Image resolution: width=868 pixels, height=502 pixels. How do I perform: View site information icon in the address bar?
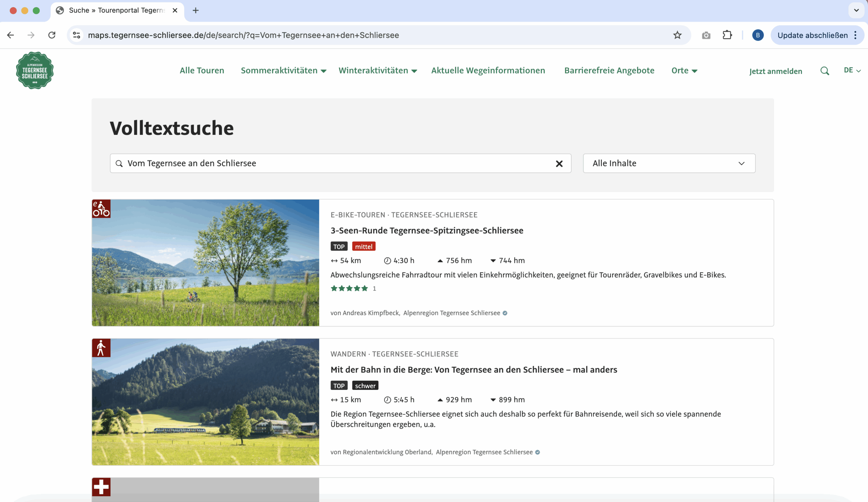coord(77,35)
